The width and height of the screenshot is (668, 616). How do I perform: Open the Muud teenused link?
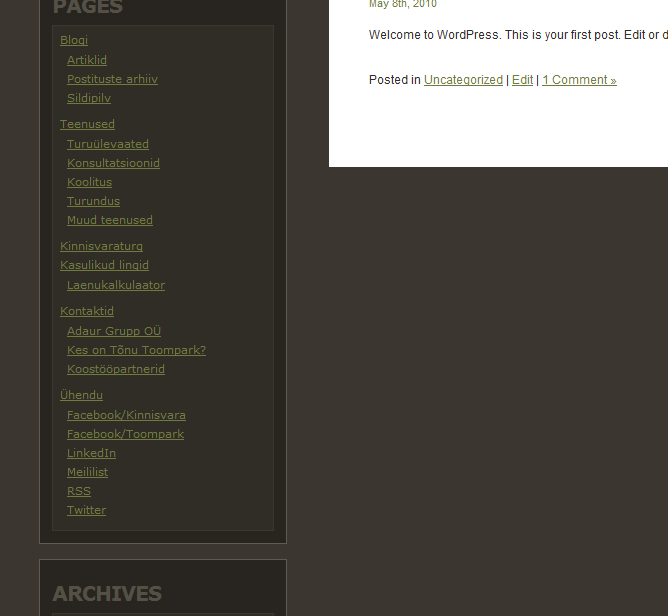(x=110, y=220)
